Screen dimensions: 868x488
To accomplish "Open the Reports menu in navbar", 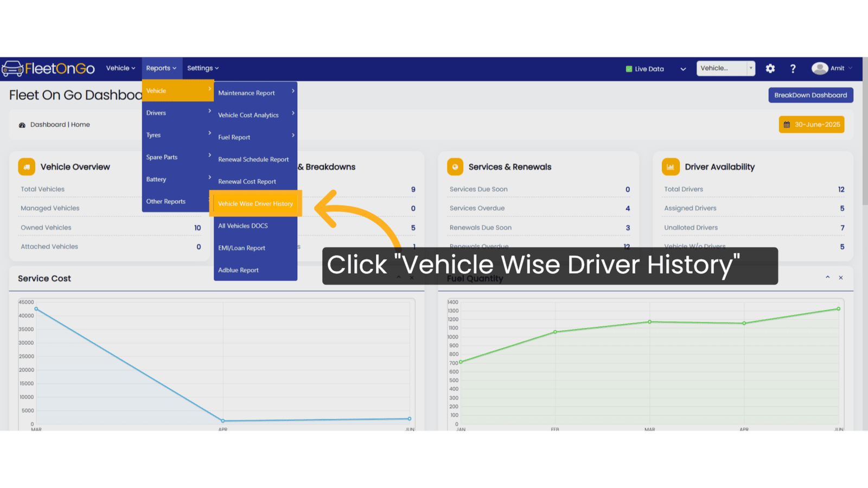I will coord(161,68).
